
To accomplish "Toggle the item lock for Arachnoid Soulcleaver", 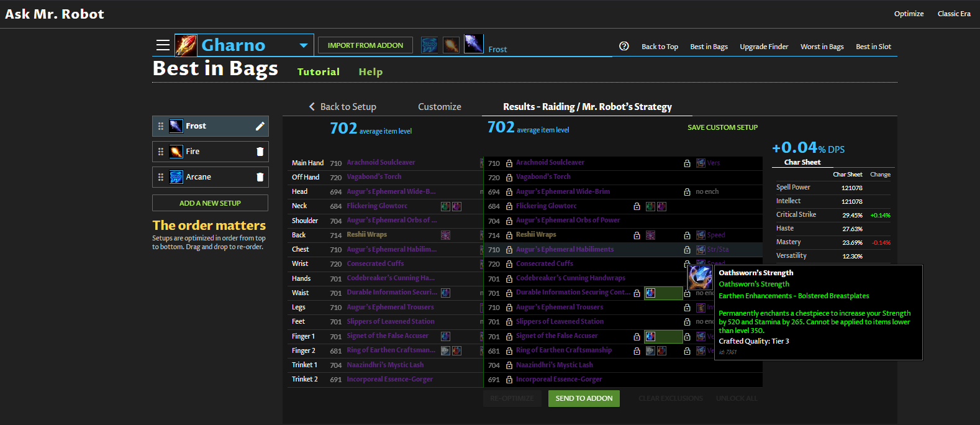I will 509,163.
